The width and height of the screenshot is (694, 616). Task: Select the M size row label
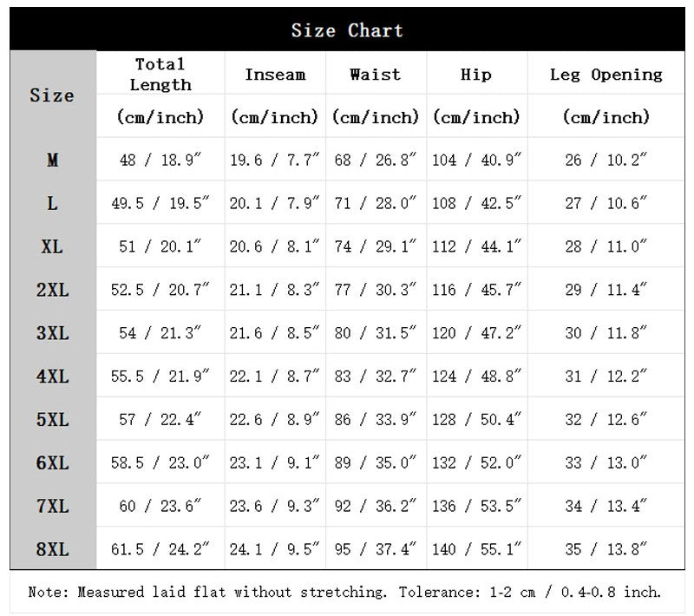[x=52, y=160]
